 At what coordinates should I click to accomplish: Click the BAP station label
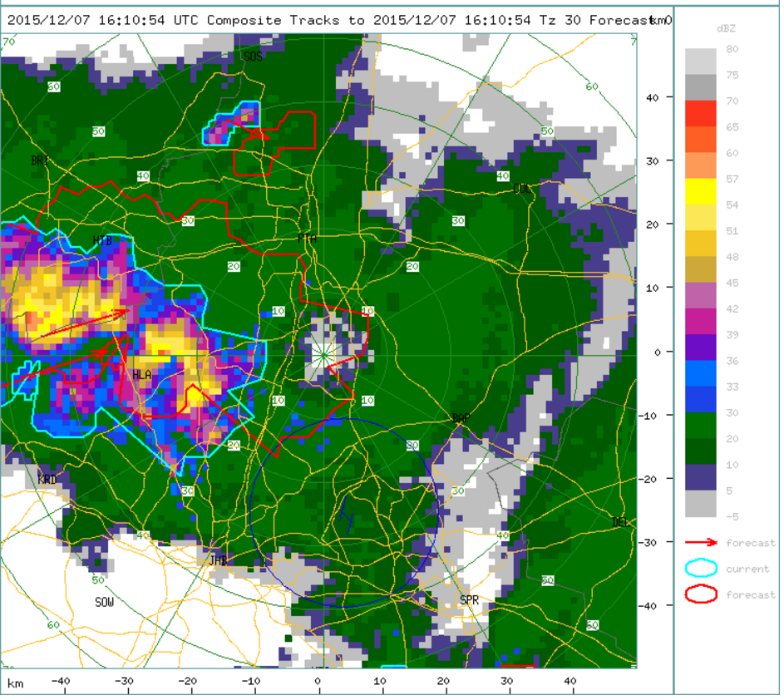click(462, 419)
